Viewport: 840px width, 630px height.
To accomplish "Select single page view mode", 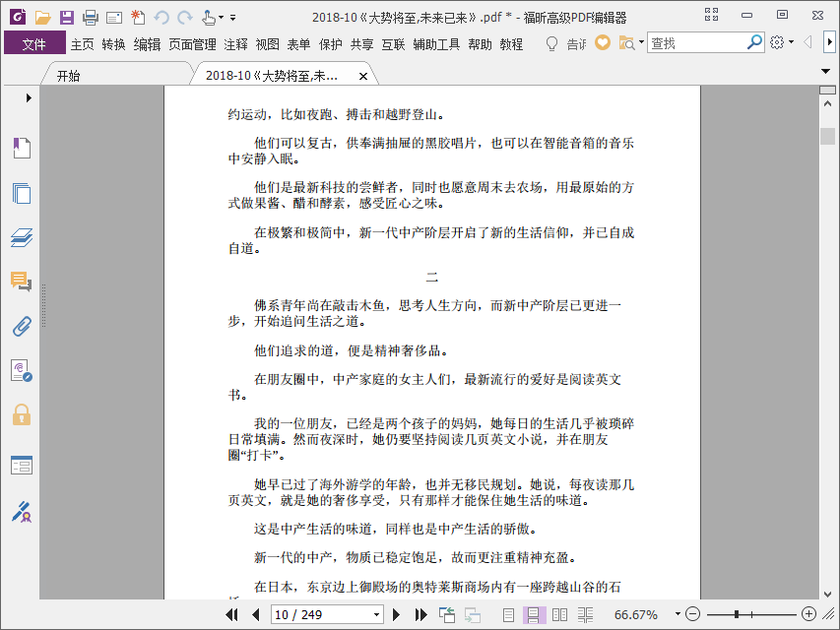I will point(508,615).
